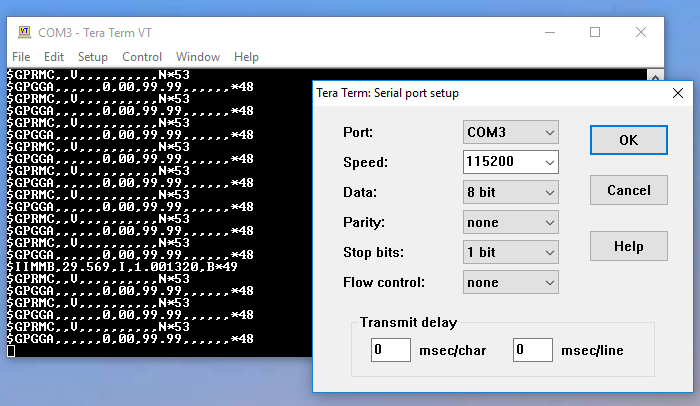Maximize the Tera Term VT window
Screen dimensions: 700x406
595,32
